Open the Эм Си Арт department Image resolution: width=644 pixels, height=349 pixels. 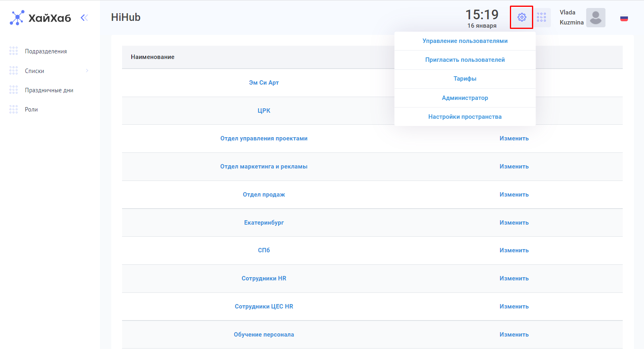(x=264, y=83)
